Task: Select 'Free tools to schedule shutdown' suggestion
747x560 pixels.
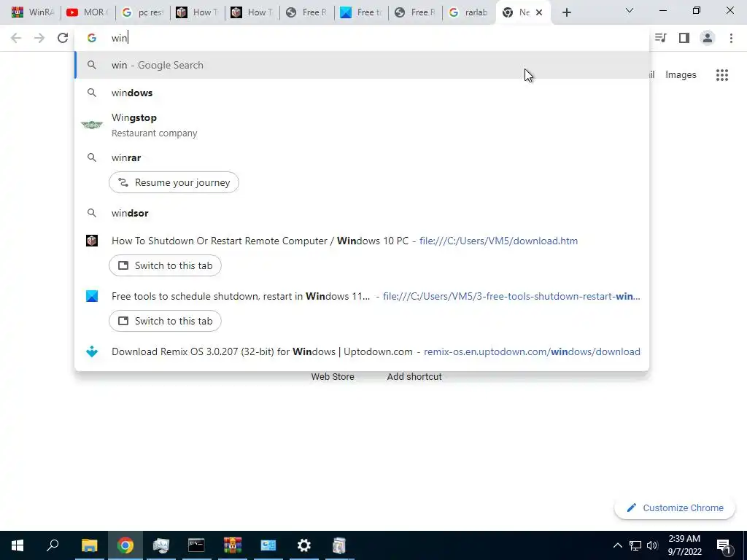Action: point(362,296)
